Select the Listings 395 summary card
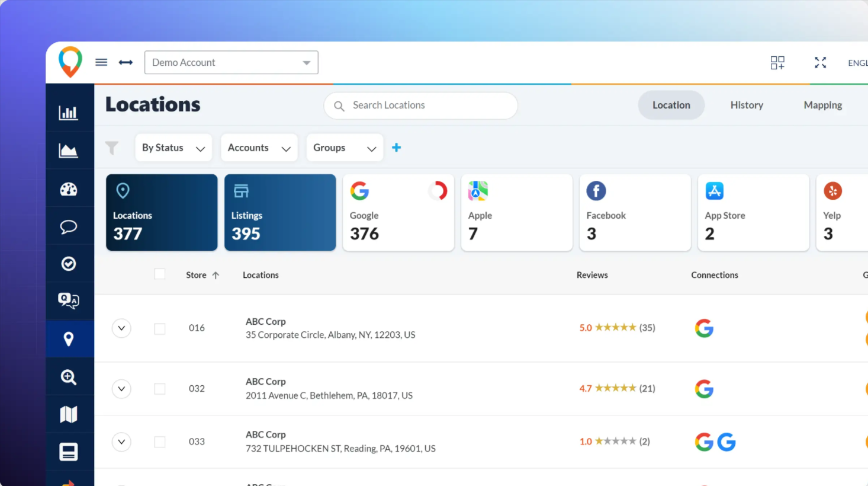This screenshot has width=868, height=486. pyautogui.click(x=280, y=212)
